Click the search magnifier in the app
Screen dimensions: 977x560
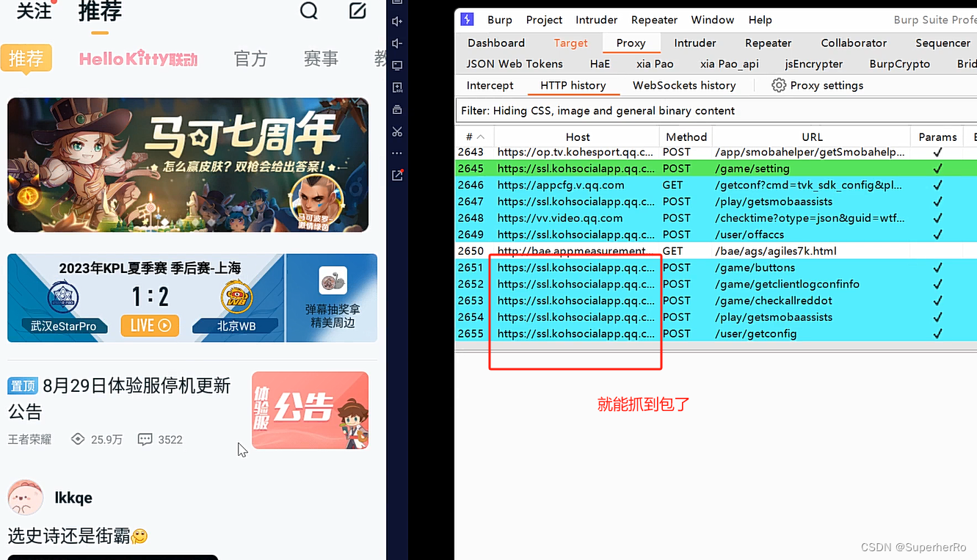click(x=308, y=12)
